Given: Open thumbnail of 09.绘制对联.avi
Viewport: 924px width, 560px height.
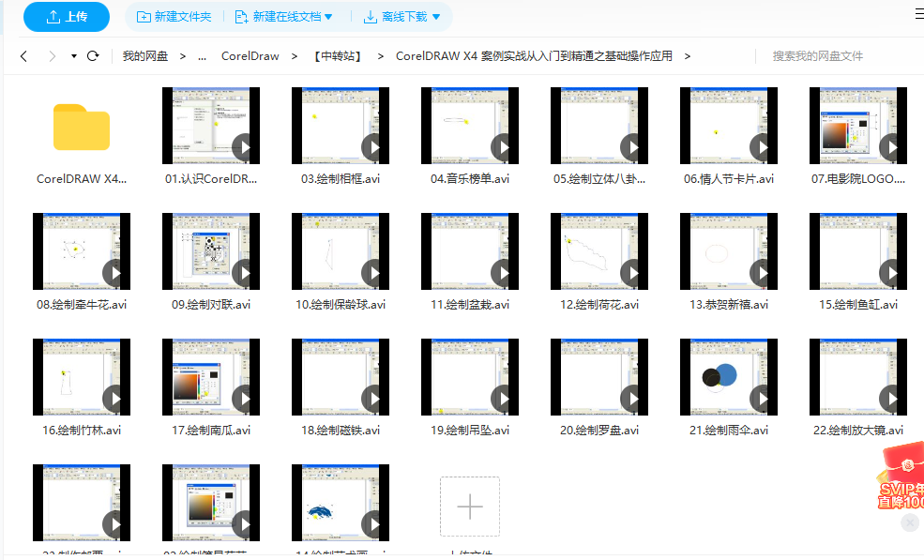Looking at the screenshot, I should tap(211, 251).
